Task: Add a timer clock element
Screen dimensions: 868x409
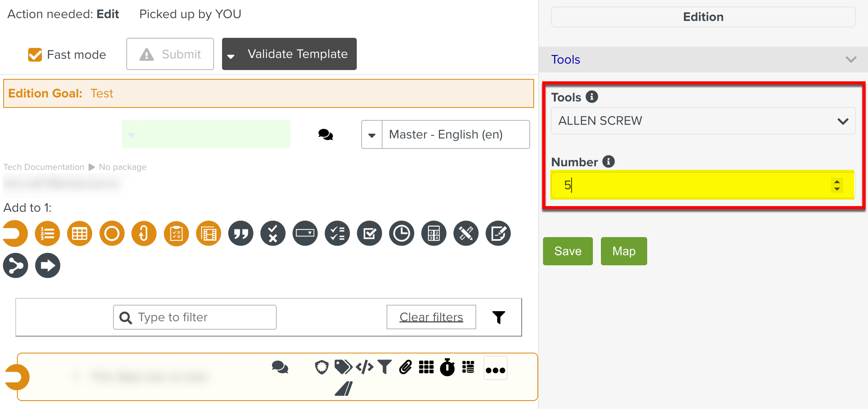Action: [x=401, y=233]
